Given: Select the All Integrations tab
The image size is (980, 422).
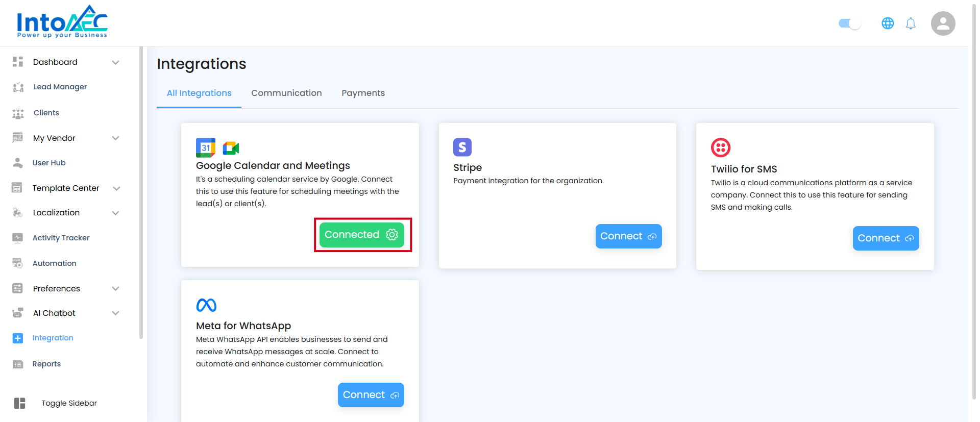Looking at the screenshot, I should pyautogui.click(x=199, y=93).
